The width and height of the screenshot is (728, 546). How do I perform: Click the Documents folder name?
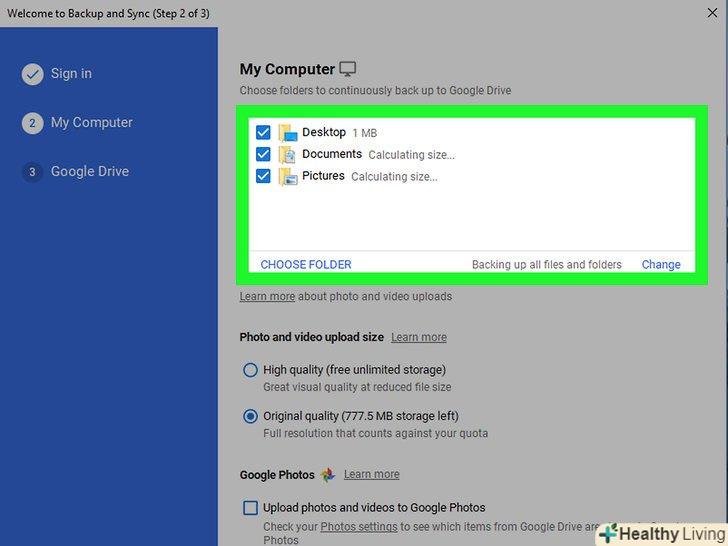[x=332, y=154]
